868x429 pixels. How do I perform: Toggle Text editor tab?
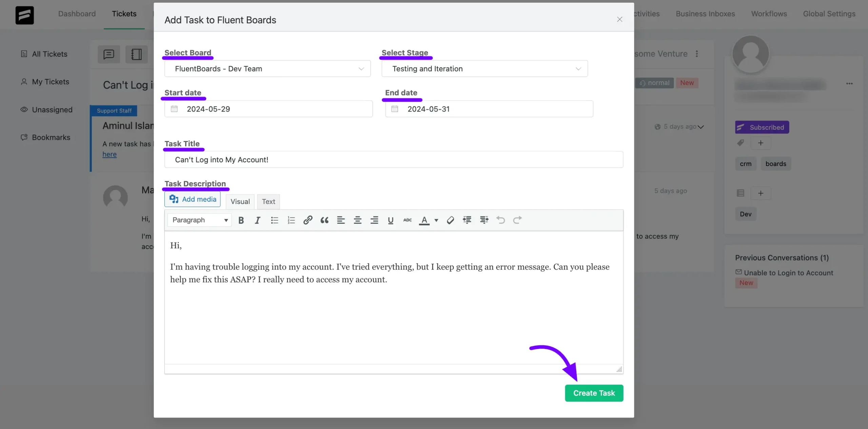point(269,201)
